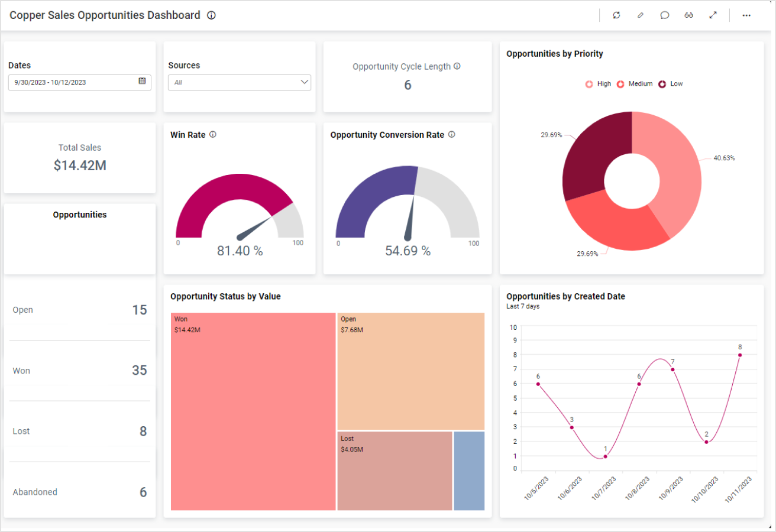The image size is (776, 532).
Task: Click the Open block in treemap
Action: pos(410,371)
